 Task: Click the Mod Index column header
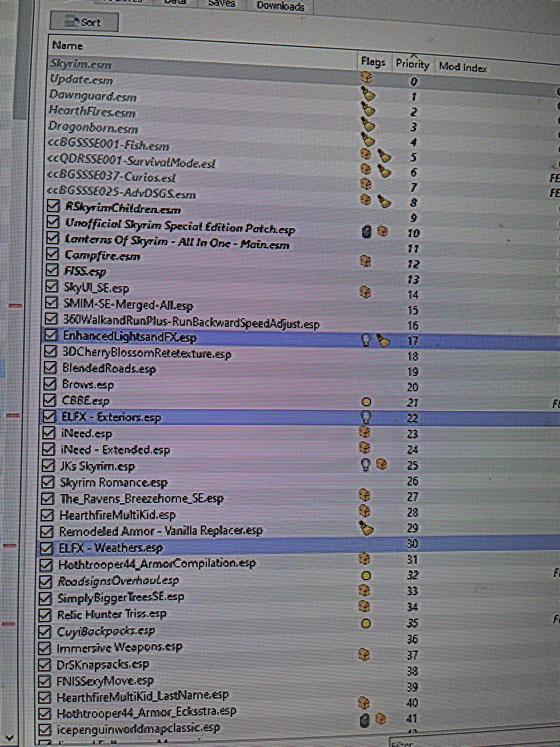click(x=463, y=67)
